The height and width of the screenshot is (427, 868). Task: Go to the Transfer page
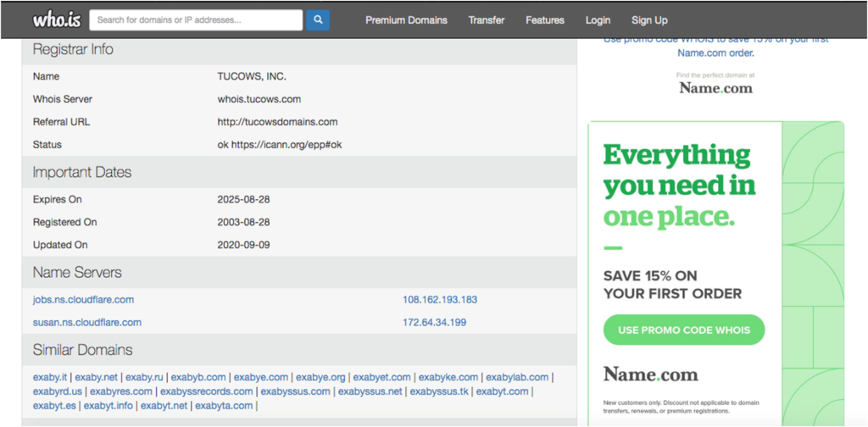tap(487, 20)
